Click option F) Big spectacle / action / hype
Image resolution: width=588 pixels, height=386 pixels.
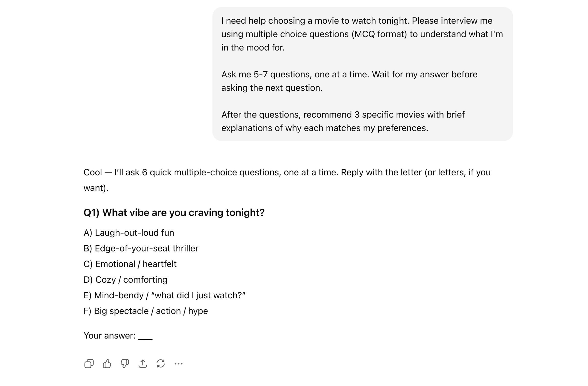(146, 311)
